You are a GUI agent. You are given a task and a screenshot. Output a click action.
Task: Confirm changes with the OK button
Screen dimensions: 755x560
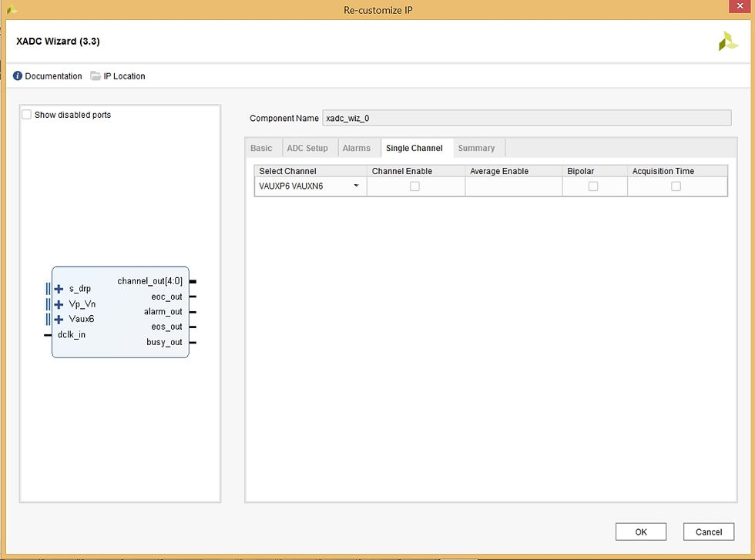(641, 531)
